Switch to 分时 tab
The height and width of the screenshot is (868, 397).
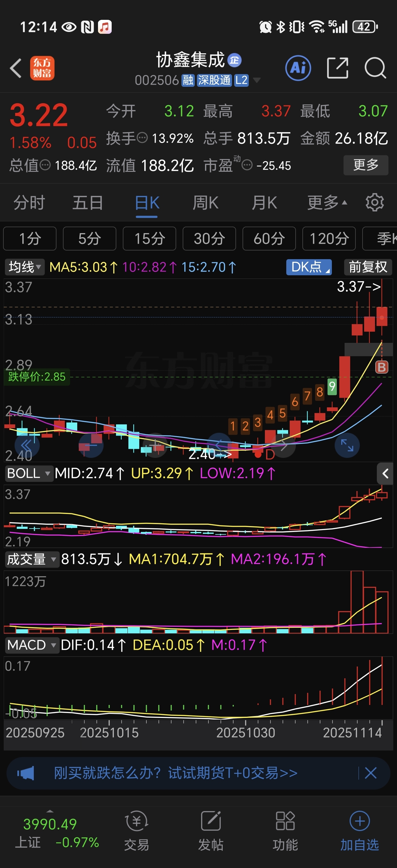pyautogui.click(x=29, y=202)
